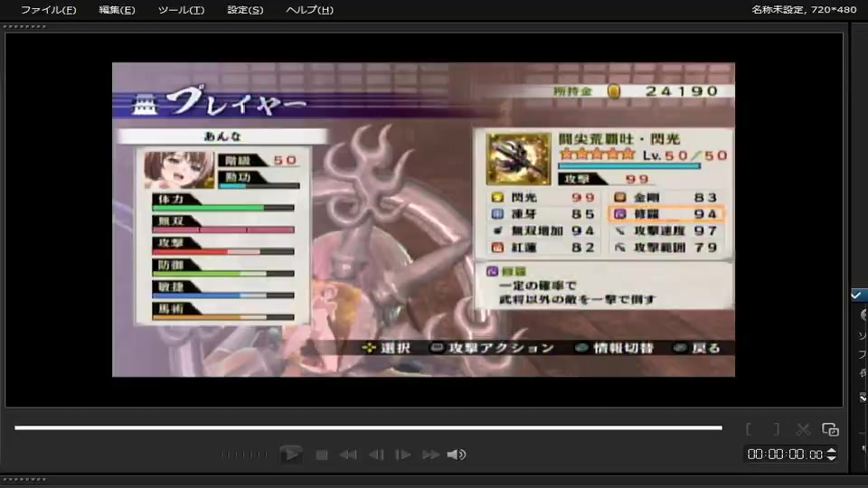This screenshot has width=868, height=488.
Task: Click the あんな character name in the preview
Action: click(223, 136)
